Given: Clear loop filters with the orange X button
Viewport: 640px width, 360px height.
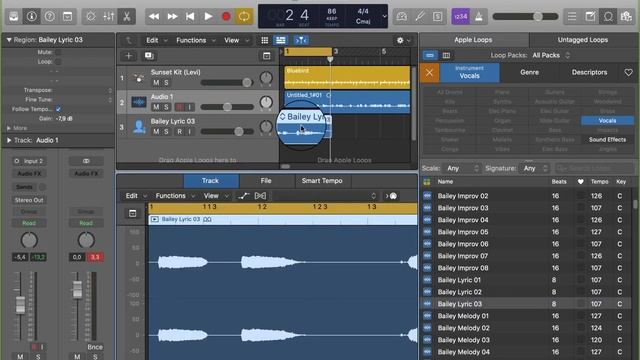Looking at the screenshot, I should 429,73.
